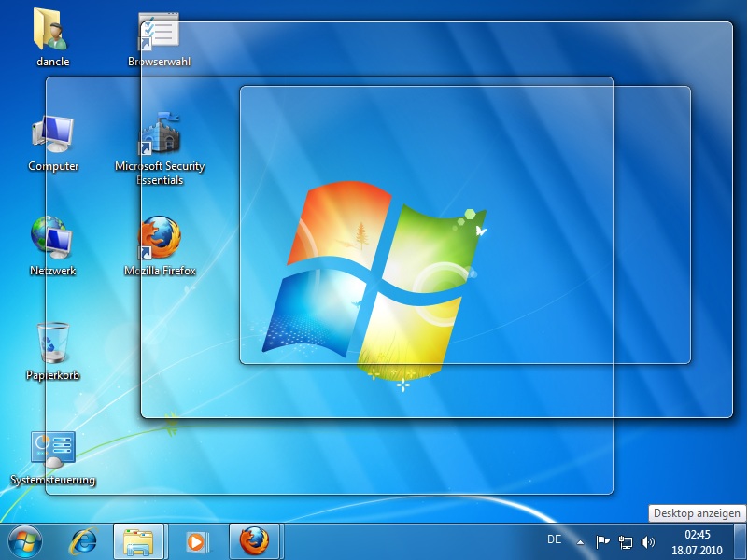This screenshot has width=748, height=560.
Task: Switch to the Windows Explorer taskbar button
Action: coord(139,540)
